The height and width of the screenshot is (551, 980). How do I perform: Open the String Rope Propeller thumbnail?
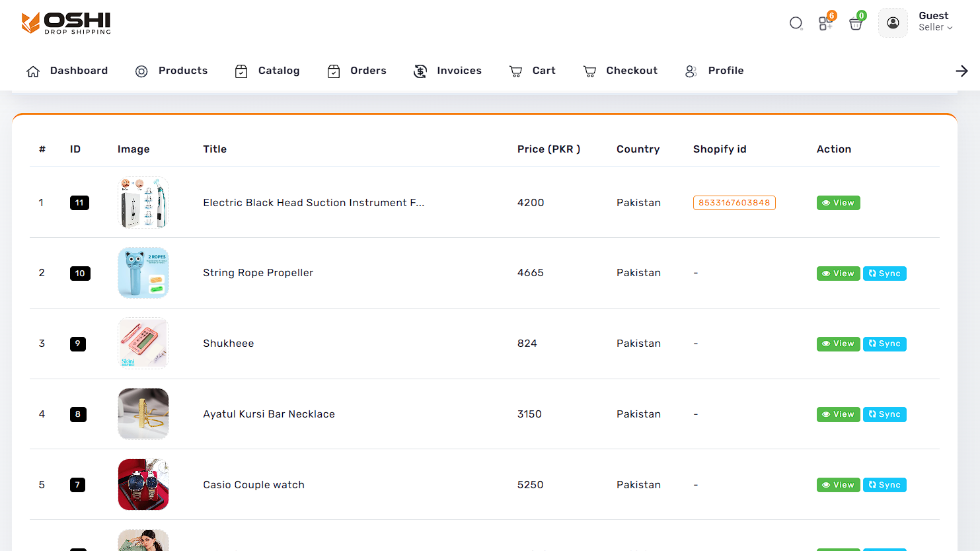[x=143, y=273]
